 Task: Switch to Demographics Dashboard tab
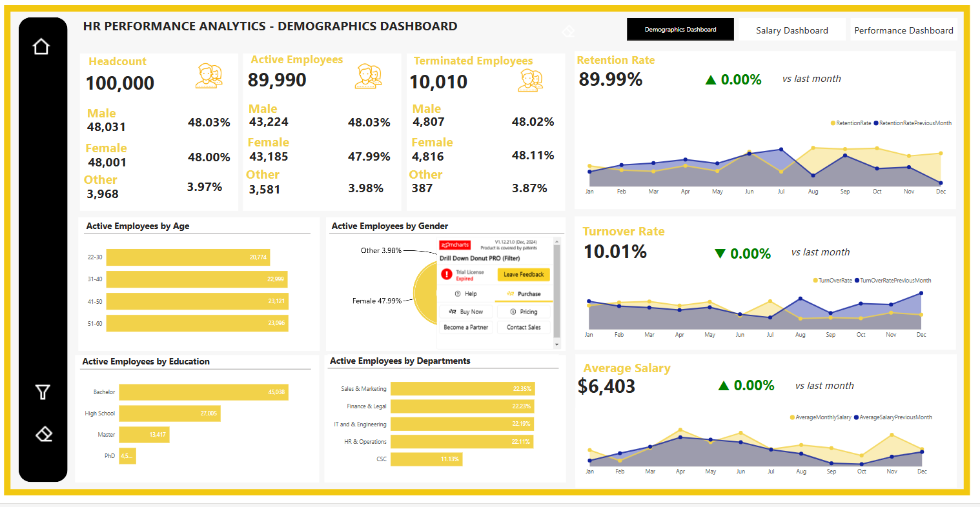[680, 30]
